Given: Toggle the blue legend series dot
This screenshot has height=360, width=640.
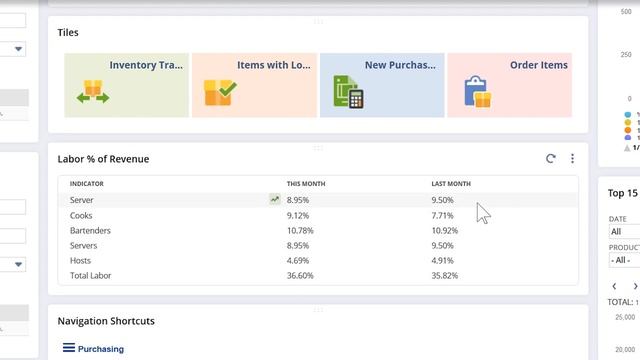Looking at the screenshot, I should [628, 115].
